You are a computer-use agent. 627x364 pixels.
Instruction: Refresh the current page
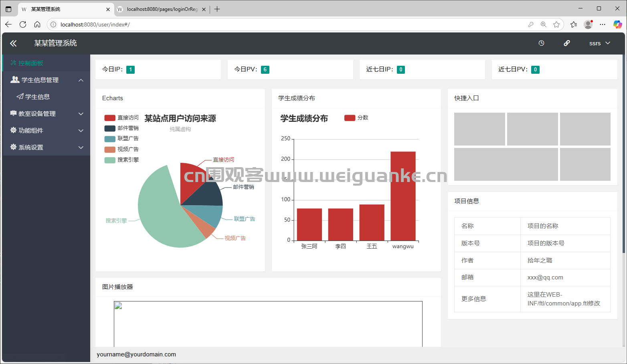click(23, 24)
